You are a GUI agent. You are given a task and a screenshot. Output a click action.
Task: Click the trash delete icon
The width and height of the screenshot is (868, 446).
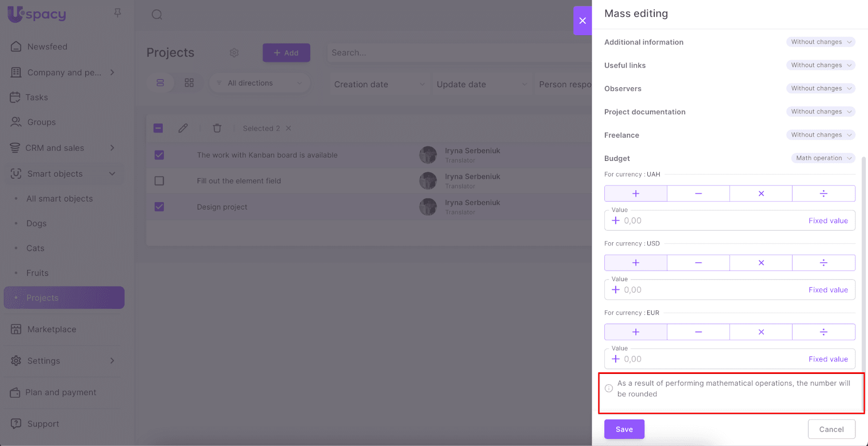(x=217, y=128)
